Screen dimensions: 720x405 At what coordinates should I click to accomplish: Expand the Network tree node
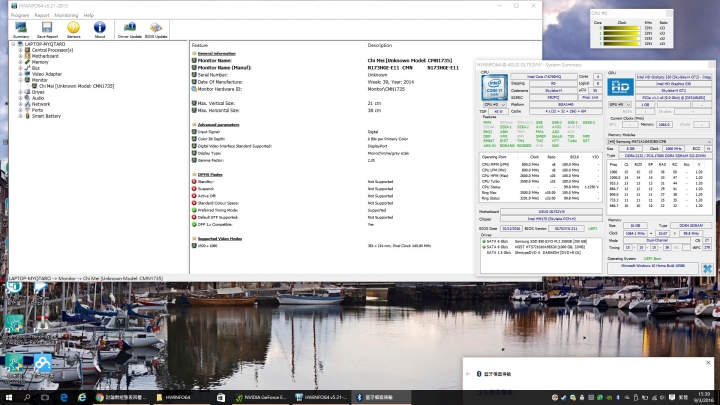pos(20,104)
